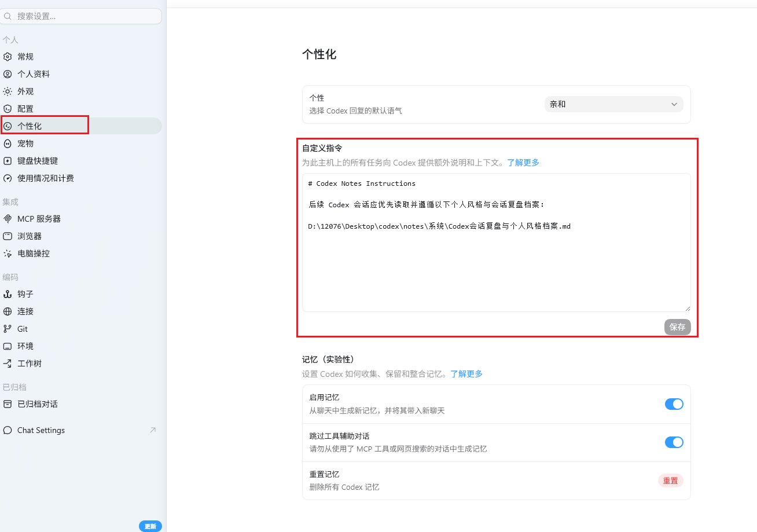Open 键盘快捷键 settings
The width and height of the screenshot is (757, 532).
81,161
